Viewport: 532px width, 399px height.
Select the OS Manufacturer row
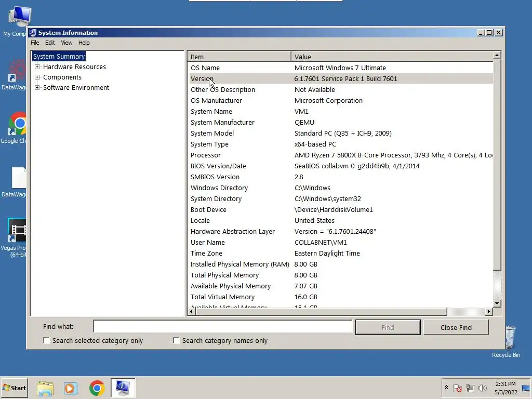coord(340,100)
